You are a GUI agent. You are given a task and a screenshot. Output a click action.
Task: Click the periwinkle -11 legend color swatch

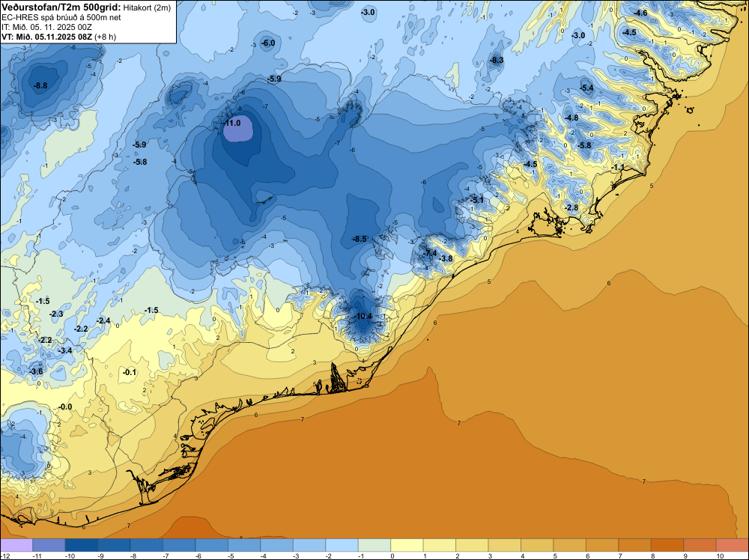click(49, 545)
